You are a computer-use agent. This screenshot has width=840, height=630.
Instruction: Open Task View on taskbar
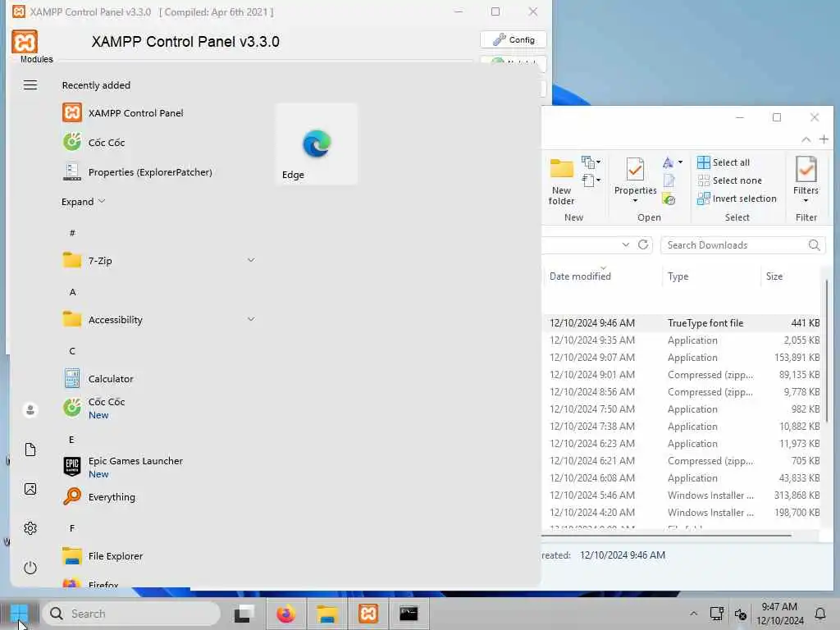point(244,614)
